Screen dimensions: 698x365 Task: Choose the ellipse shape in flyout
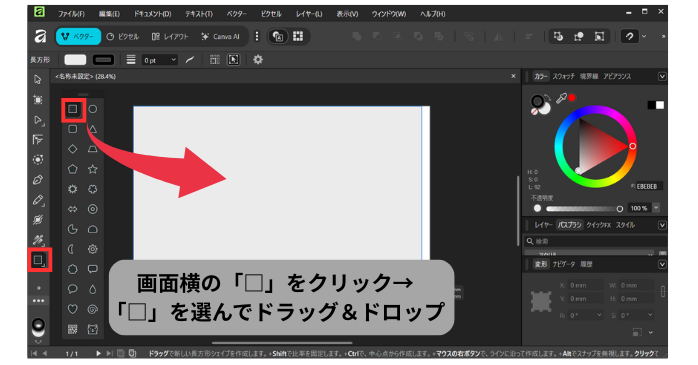click(93, 109)
